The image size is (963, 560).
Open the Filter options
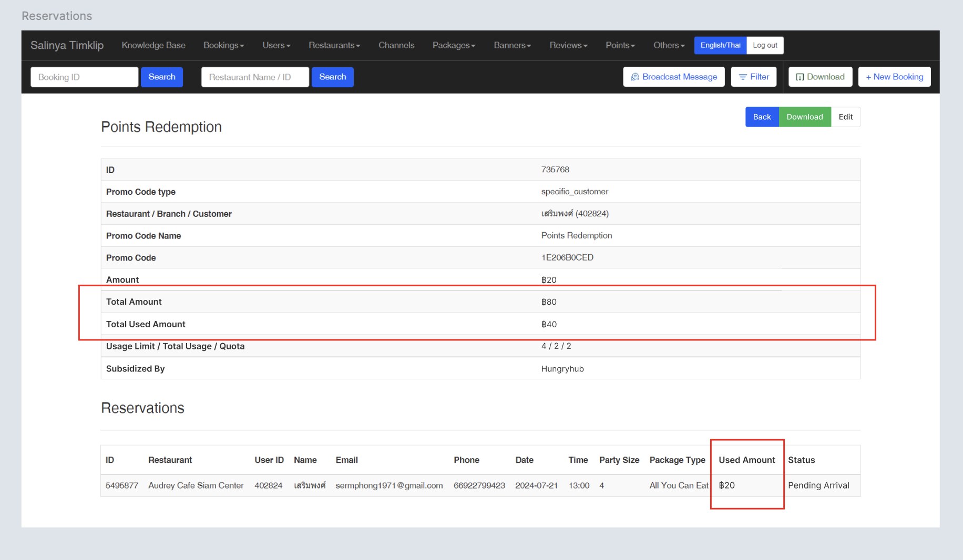754,77
